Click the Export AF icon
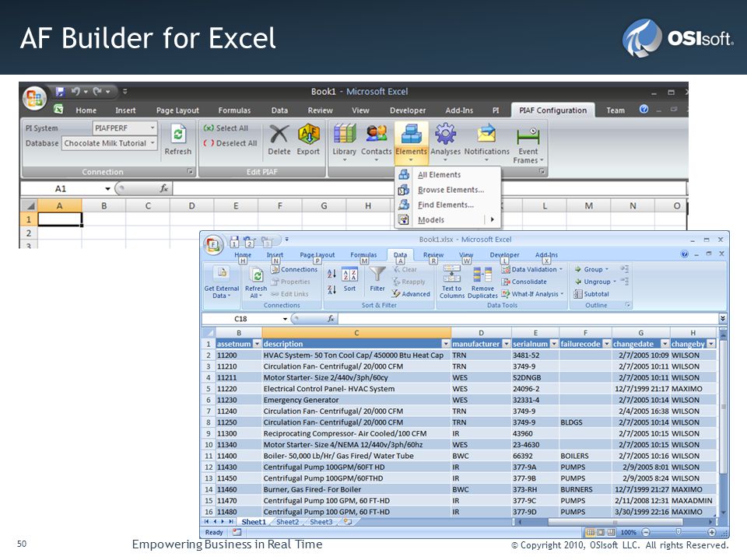This screenshot has height=560, width=747. pyautogui.click(x=308, y=134)
